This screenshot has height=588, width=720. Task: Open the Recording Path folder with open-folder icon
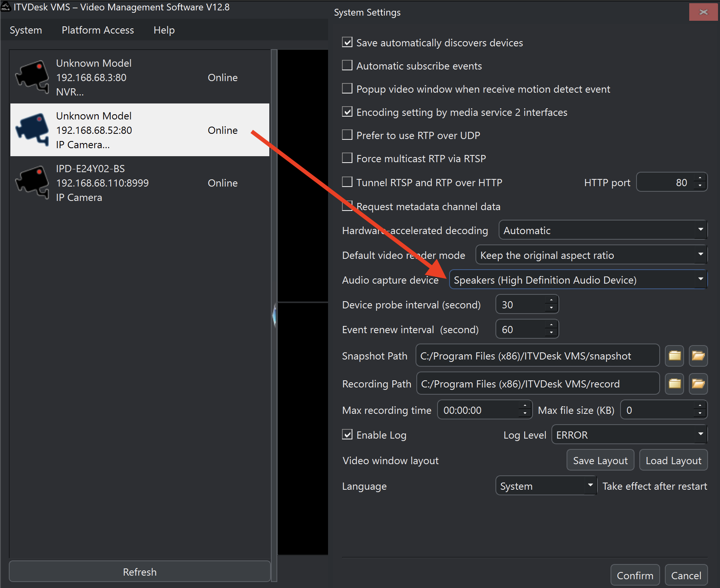698,383
